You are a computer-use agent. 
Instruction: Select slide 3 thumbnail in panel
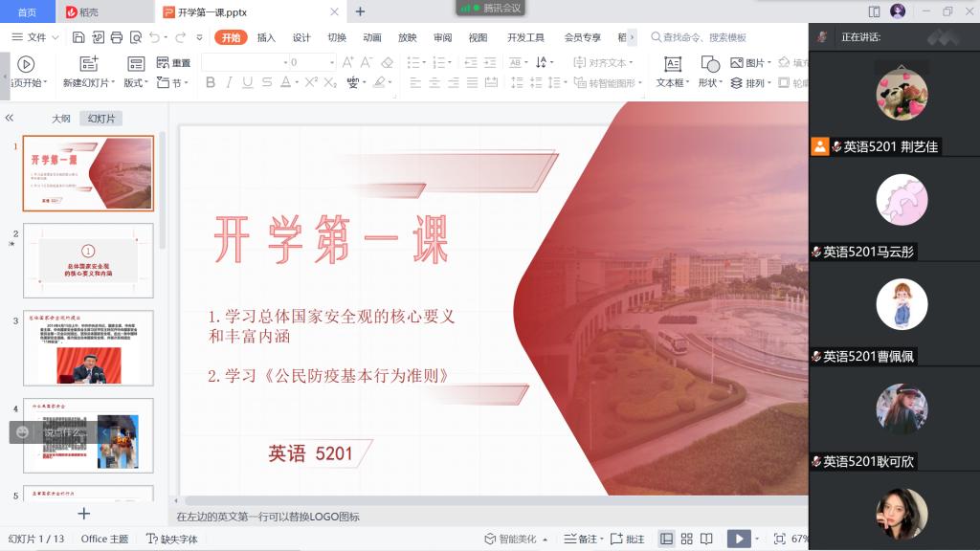(88, 347)
